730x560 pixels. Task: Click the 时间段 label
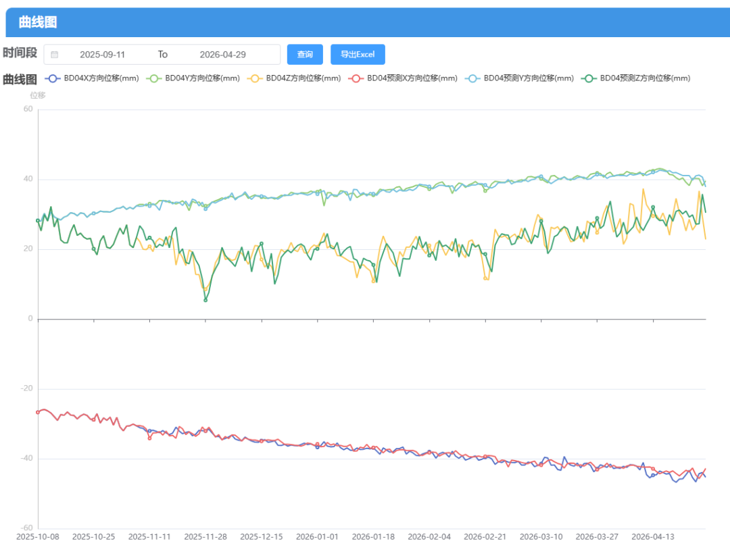[x=20, y=53]
